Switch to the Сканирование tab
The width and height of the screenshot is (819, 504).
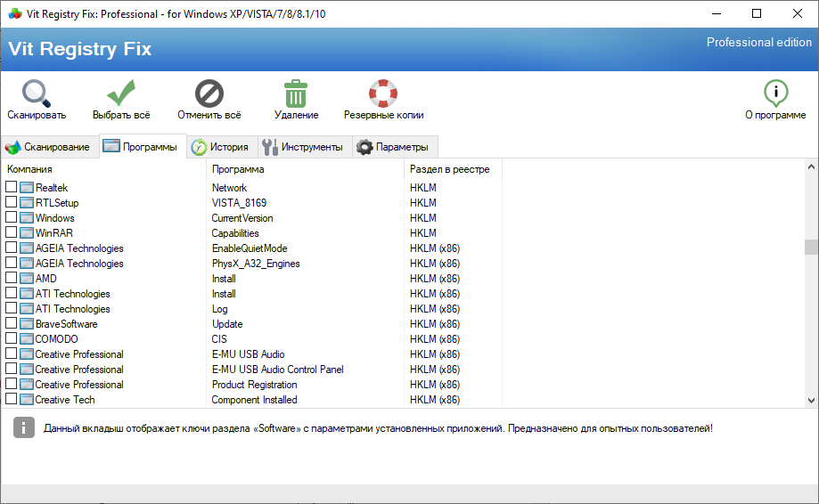point(50,147)
